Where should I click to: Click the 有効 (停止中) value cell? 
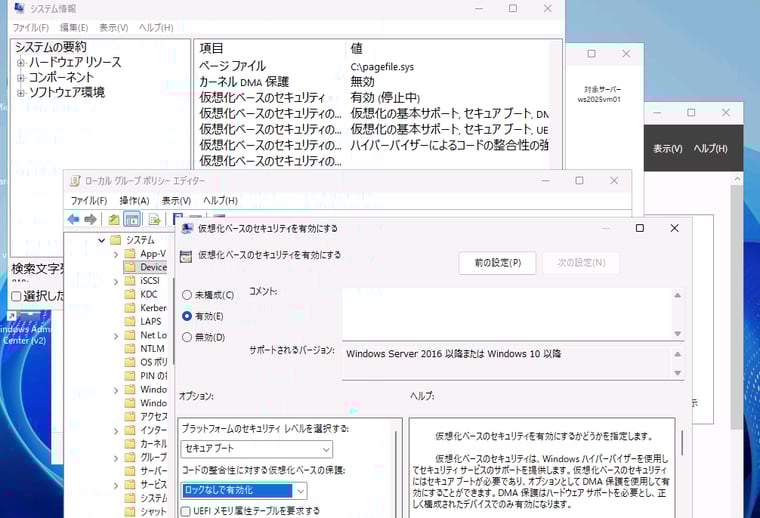[385, 97]
